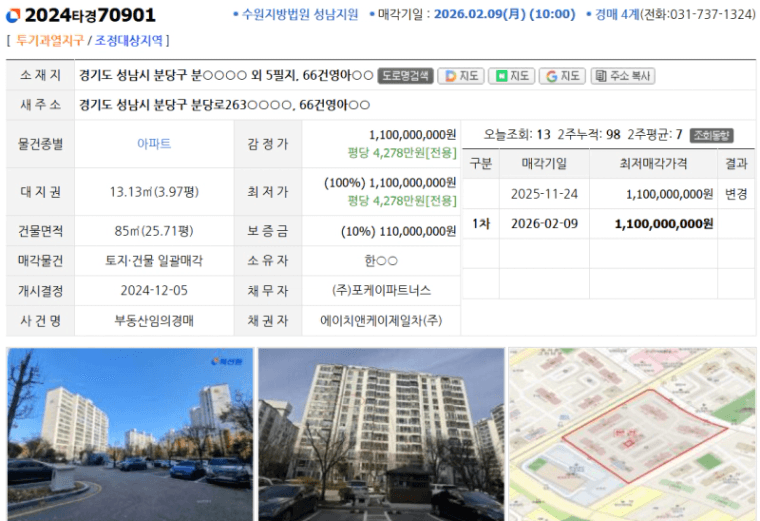Open the parking lot apartment photo
The image size is (760, 521).
click(130, 434)
